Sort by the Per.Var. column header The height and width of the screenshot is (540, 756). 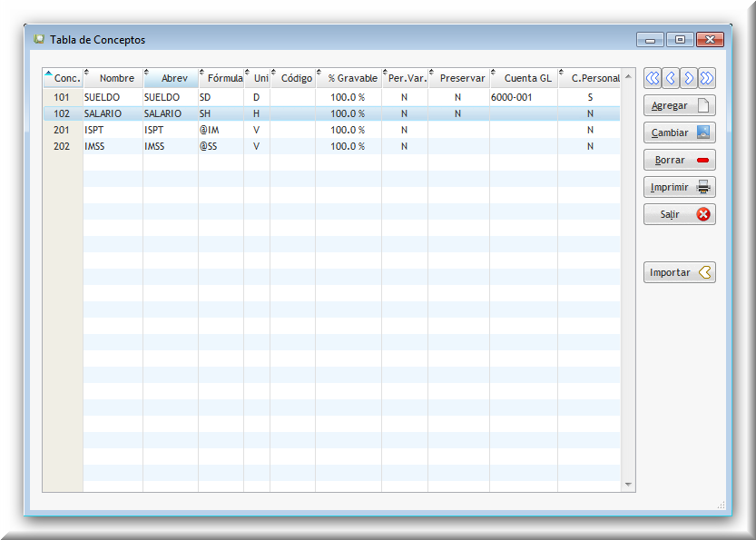(405, 78)
